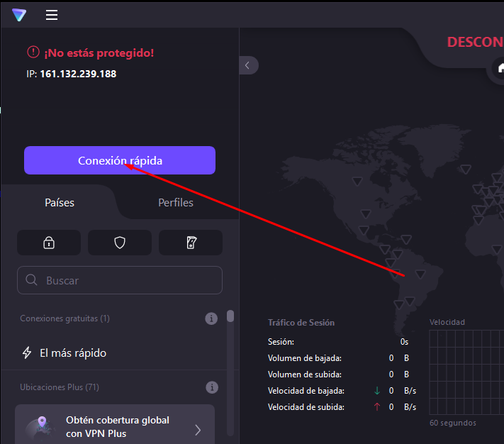Switch to the Países tab
The height and width of the screenshot is (444, 504).
(x=60, y=203)
